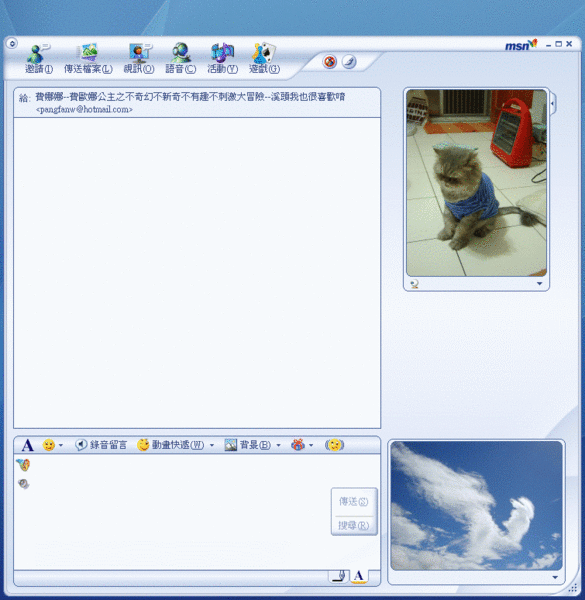Send a Nudge with vibrating smiley
The width and height of the screenshot is (585, 600).
click(x=334, y=445)
